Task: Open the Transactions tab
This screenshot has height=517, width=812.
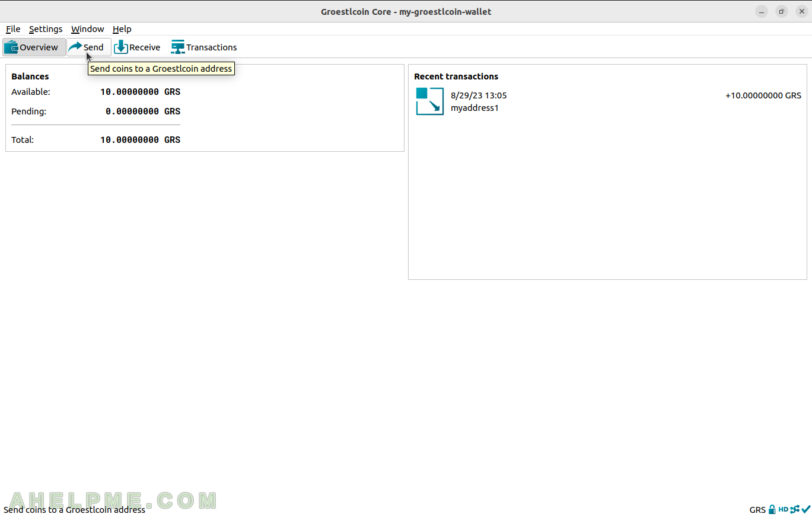Action: (204, 47)
